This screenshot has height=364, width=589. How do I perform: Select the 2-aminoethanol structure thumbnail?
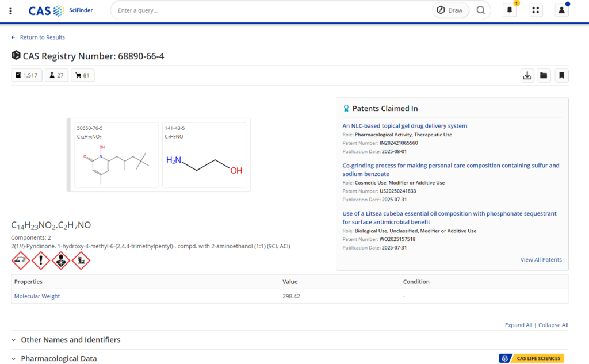(204, 155)
